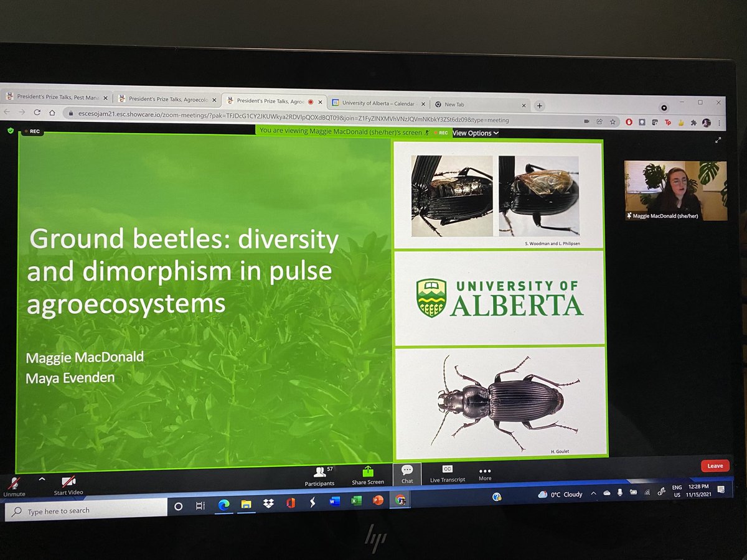Open Task View on the taskbar

[200, 506]
